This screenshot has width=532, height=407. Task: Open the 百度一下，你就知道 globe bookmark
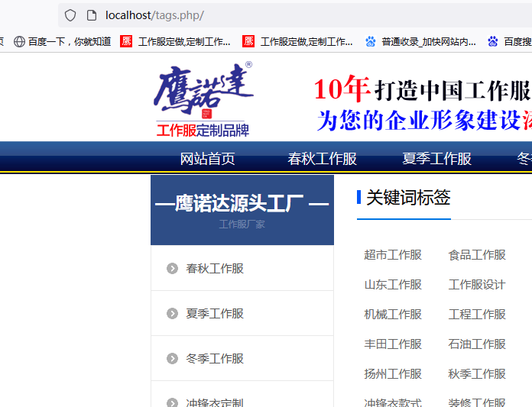pyautogui.click(x=62, y=41)
